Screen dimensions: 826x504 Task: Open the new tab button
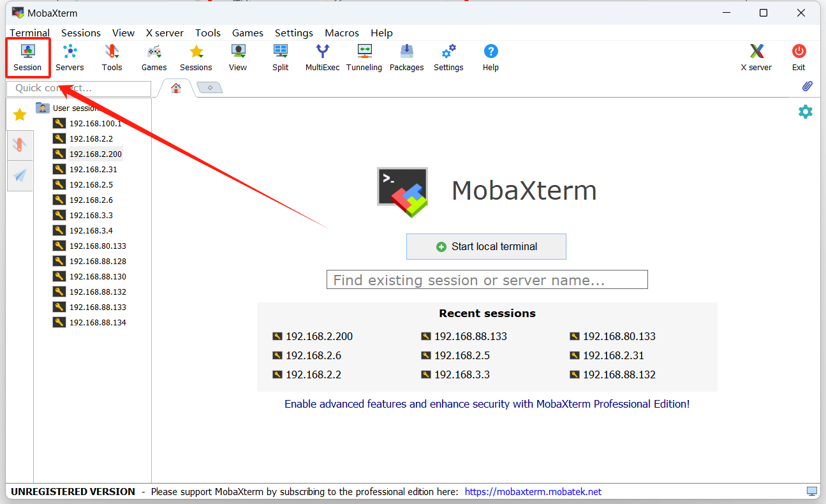(210, 87)
